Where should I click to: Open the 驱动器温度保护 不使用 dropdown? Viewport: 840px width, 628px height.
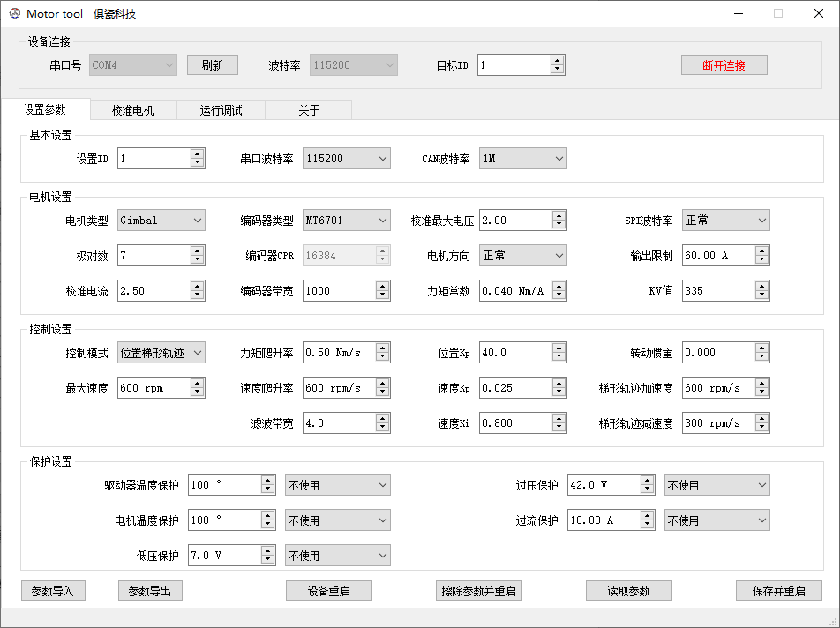point(337,484)
